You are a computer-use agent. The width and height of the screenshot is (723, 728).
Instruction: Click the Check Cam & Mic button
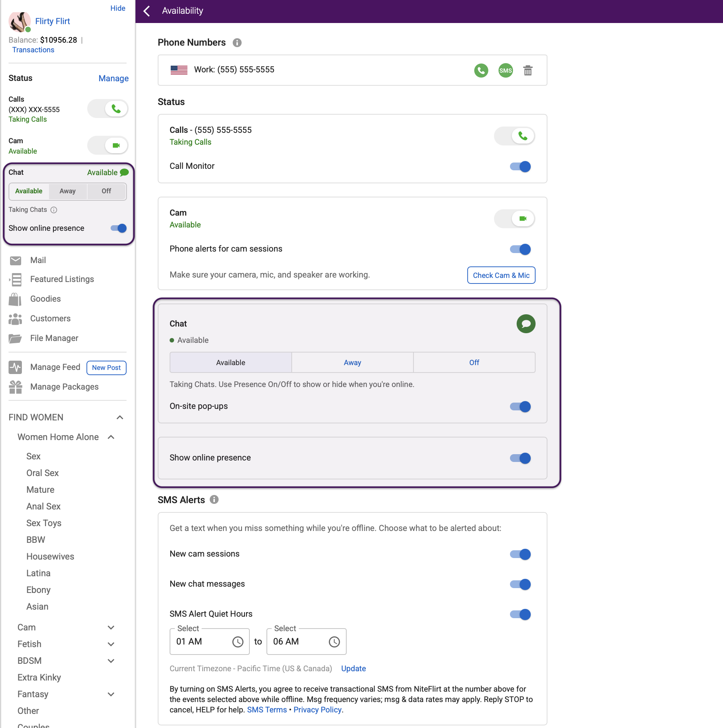501,275
